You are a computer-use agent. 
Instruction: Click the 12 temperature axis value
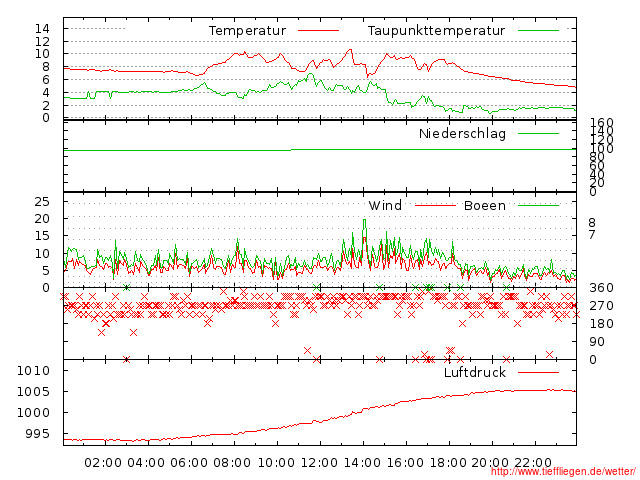pyautogui.click(x=42, y=42)
